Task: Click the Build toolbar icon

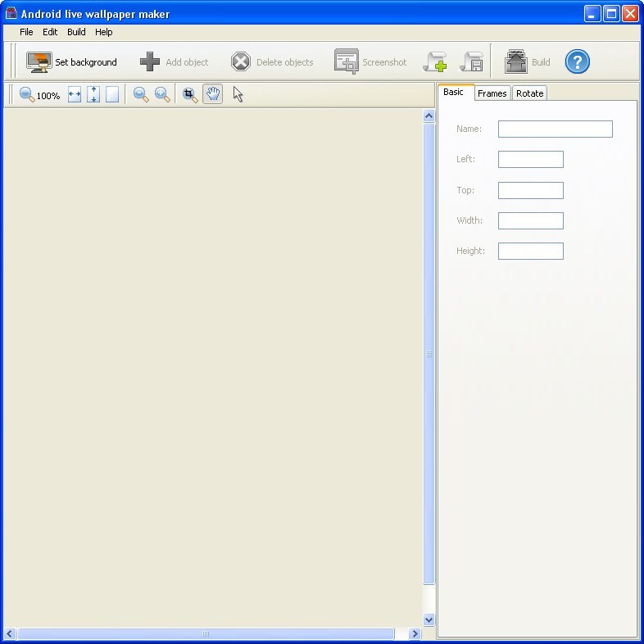Action: point(516,61)
